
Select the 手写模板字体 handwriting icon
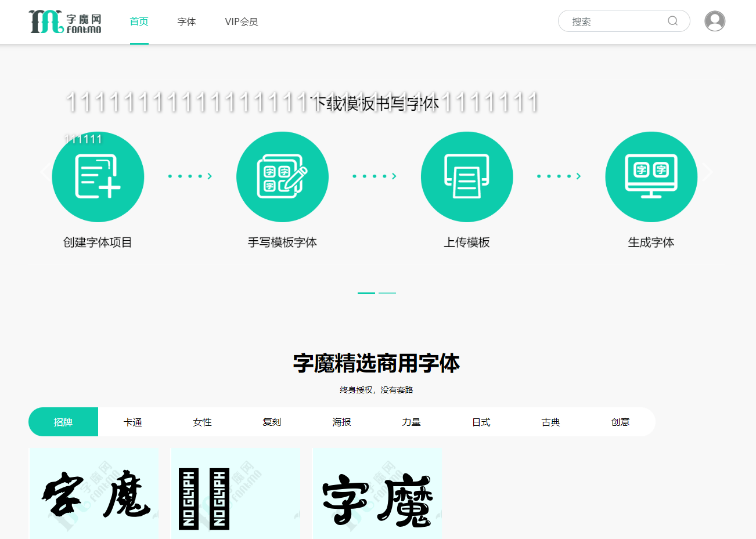(x=282, y=176)
